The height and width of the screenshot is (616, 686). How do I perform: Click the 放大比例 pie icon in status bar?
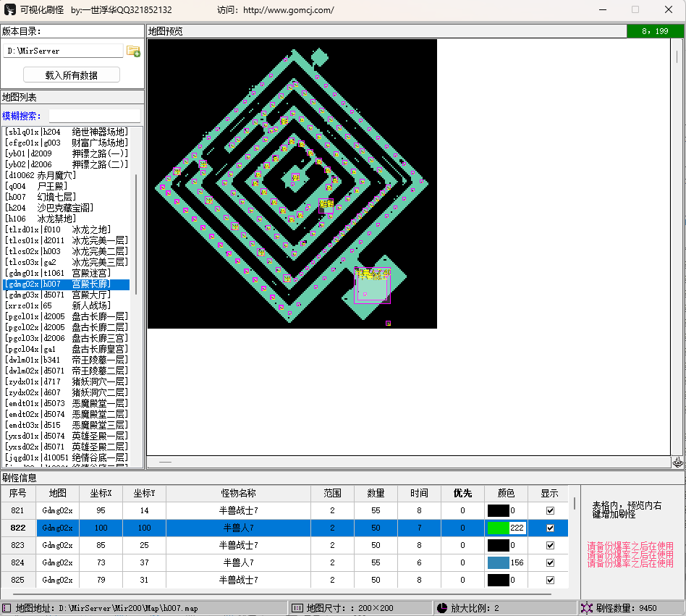point(441,608)
